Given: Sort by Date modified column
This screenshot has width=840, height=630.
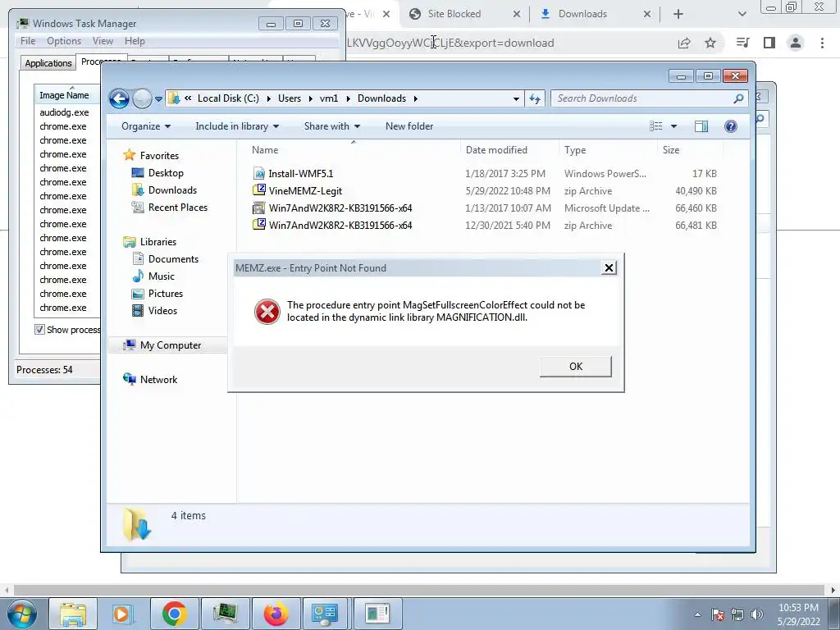Looking at the screenshot, I should point(496,150).
